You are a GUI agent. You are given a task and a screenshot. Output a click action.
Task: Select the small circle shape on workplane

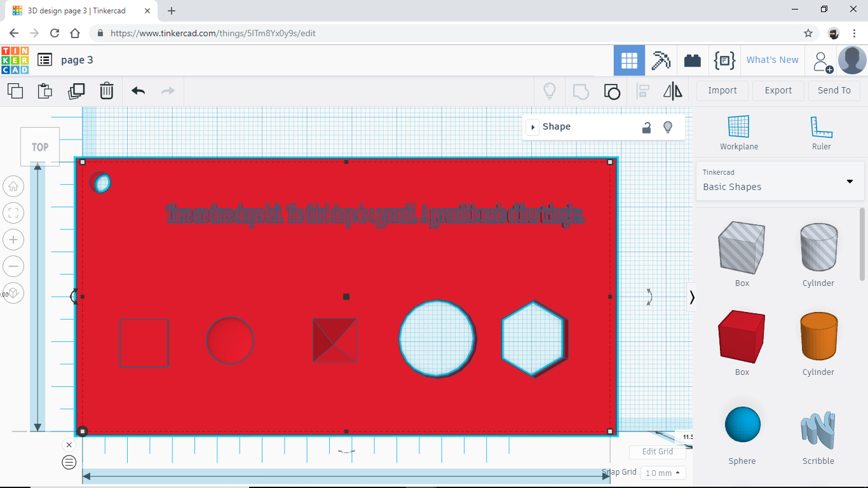coord(230,341)
